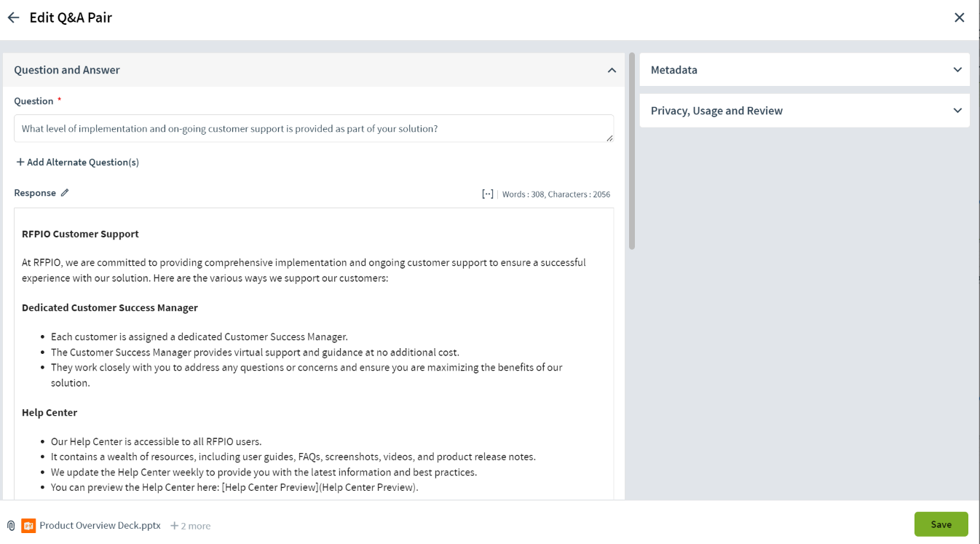Image resolution: width=980 pixels, height=544 pixels.
Task: Click the Question text field
Action: [x=314, y=129]
